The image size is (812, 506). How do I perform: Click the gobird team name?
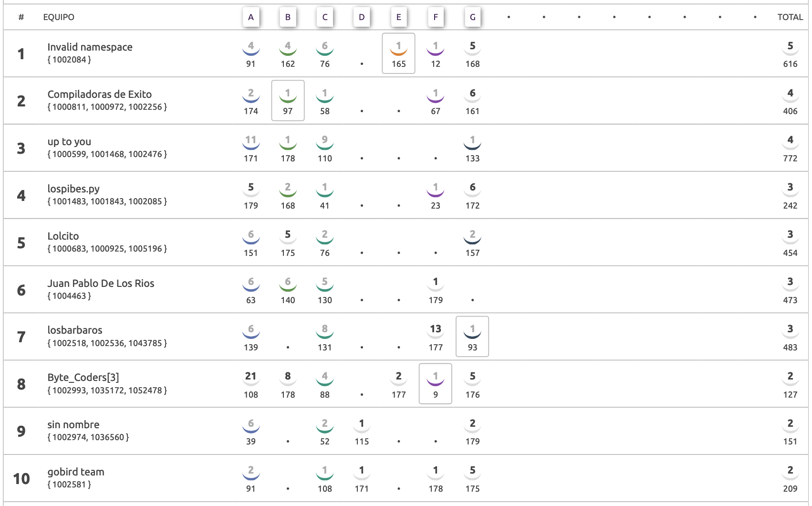76,472
